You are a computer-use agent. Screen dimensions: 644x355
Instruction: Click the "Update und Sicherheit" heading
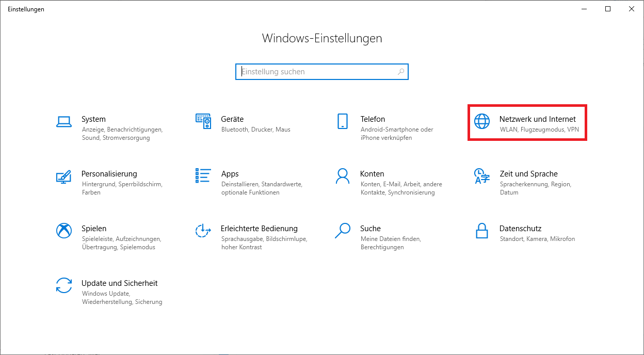click(x=119, y=283)
